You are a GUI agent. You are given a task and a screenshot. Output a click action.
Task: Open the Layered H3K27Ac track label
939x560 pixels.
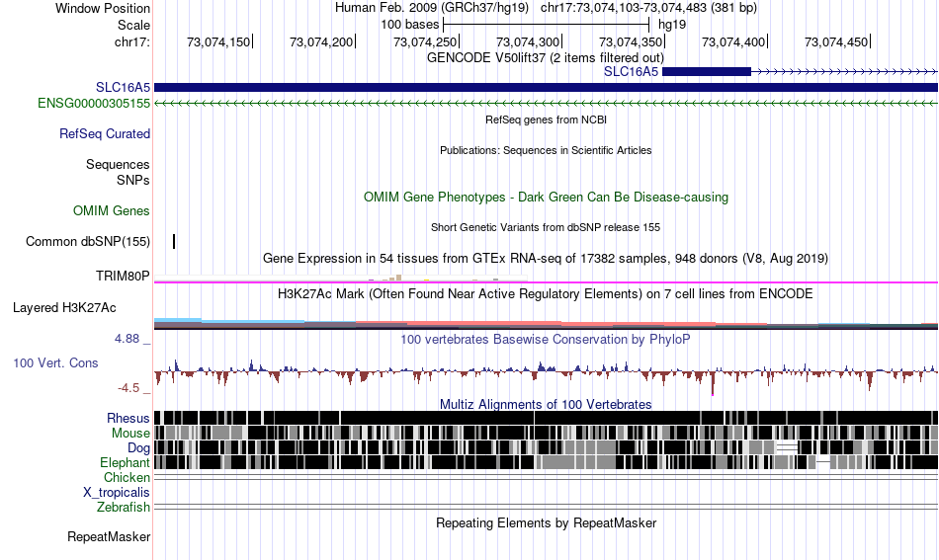[64, 307]
